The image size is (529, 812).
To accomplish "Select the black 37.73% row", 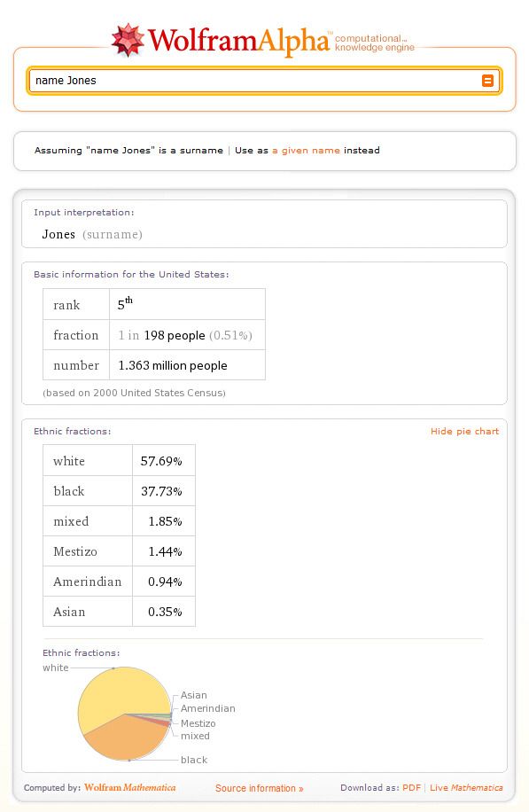I will tap(119, 490).
